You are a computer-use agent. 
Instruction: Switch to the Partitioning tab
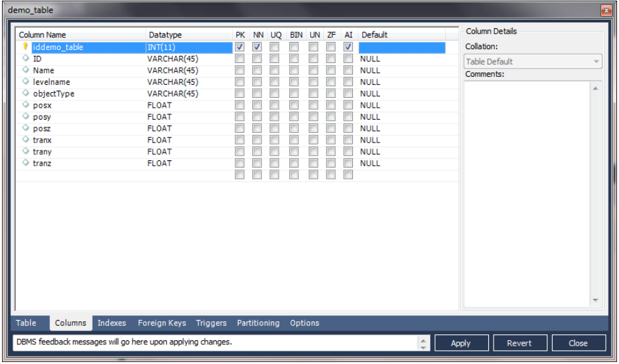(258, 323)
